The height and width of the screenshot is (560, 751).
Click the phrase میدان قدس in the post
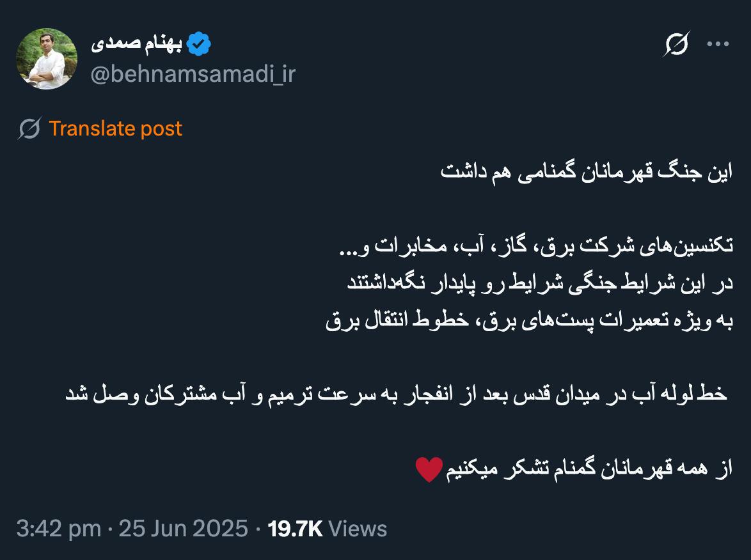553,394
